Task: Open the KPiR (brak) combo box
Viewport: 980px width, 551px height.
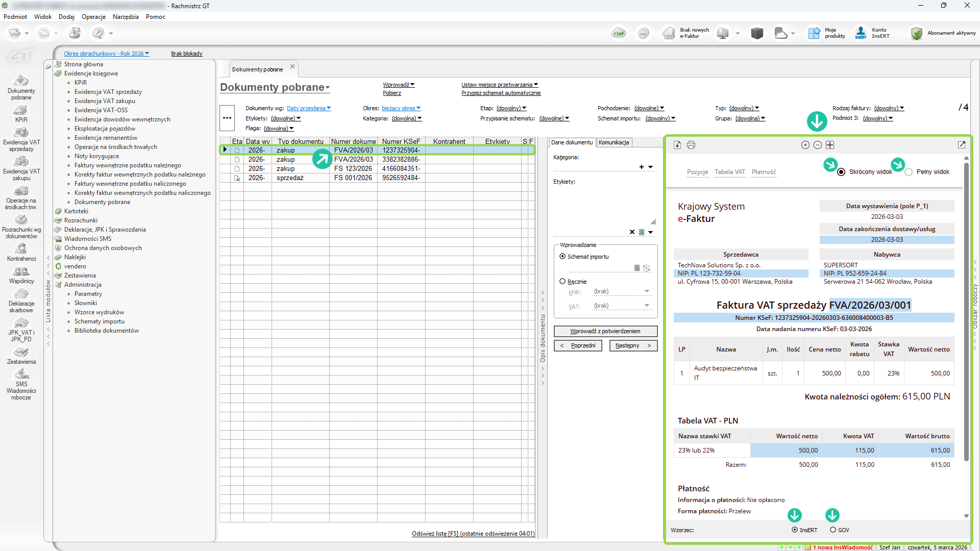Action: pyautogui.click(x=622, y=291)
